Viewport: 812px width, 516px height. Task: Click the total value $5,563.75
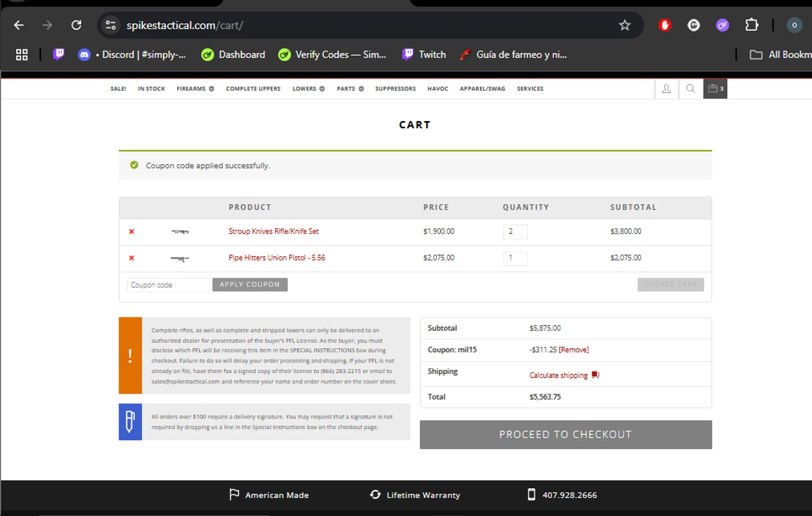pos(545,397)
